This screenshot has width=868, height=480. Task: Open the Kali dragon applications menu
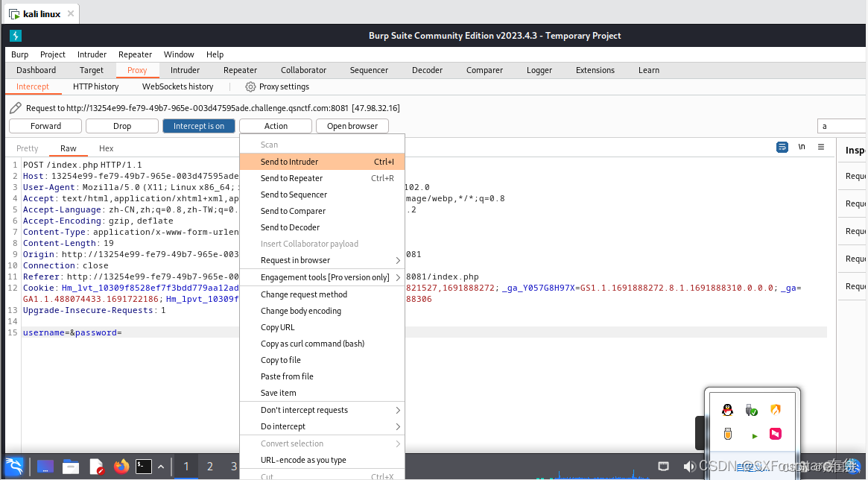click(x=14, y=466)
